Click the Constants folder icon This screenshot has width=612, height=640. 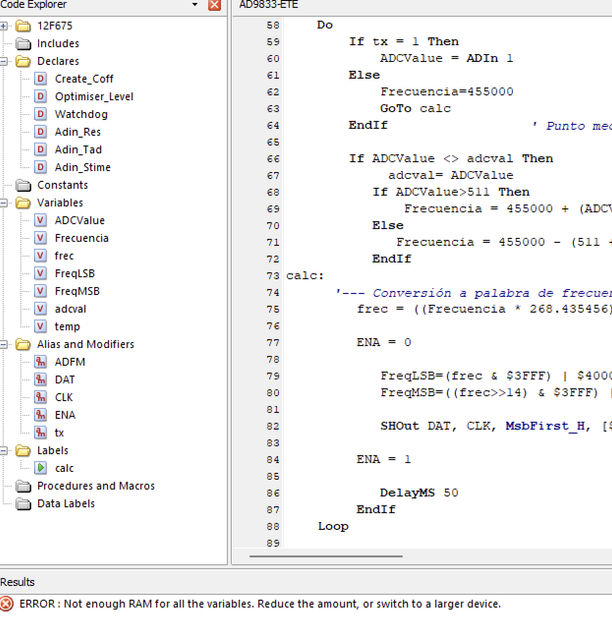tap(23, 185)
